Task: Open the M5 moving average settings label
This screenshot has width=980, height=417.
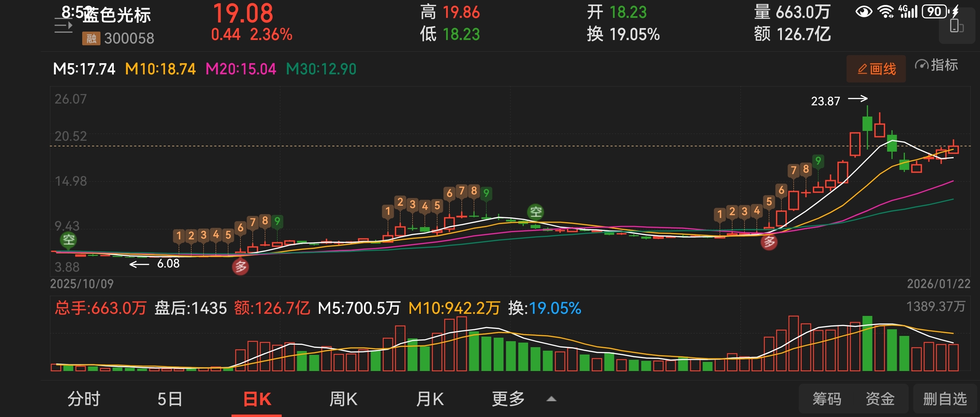Action: pyautogui.click(x=84, y=69)
